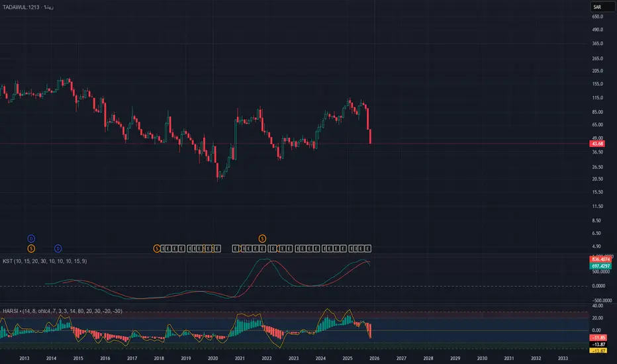
Task: Click the 85.00 price scale label
Action: click(597, 112)
